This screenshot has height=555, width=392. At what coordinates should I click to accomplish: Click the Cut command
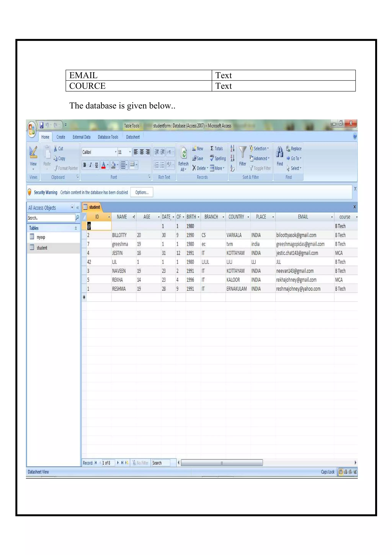click(x=59, y=148)
